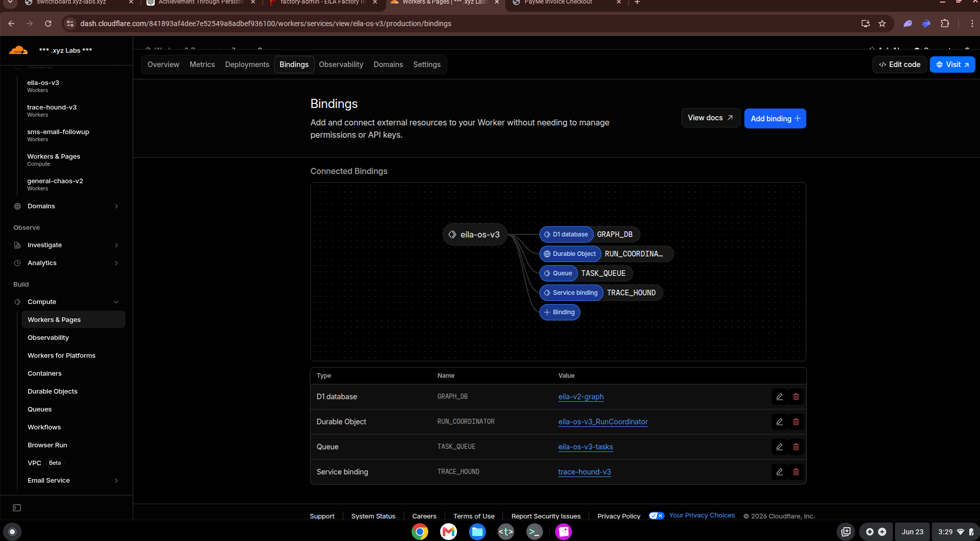Open the eila-v2-graph link
The height and width of the screenshot is (541, 980).
pos(580,397)
